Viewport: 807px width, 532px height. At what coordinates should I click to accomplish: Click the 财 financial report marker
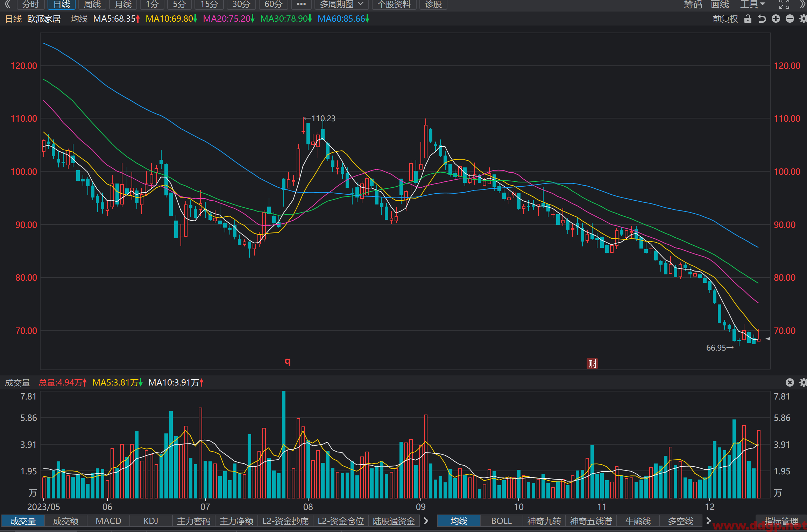pyautogui.click(x=592, y=364)
